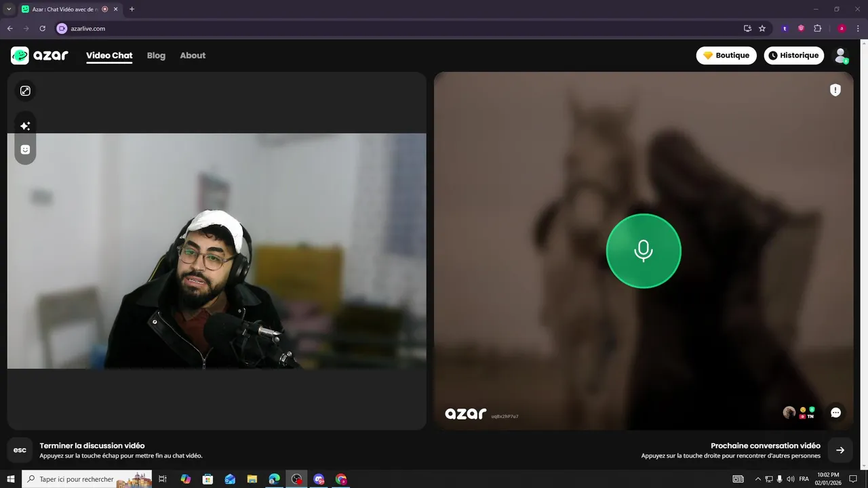868x488 pixels.
Task: Open the tab search dropdown arrow
Action: [x=9, y=9]
